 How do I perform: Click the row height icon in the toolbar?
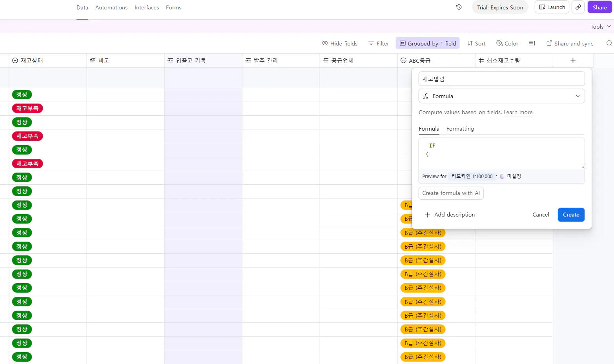pyautogui.click(x=532, y=43)
